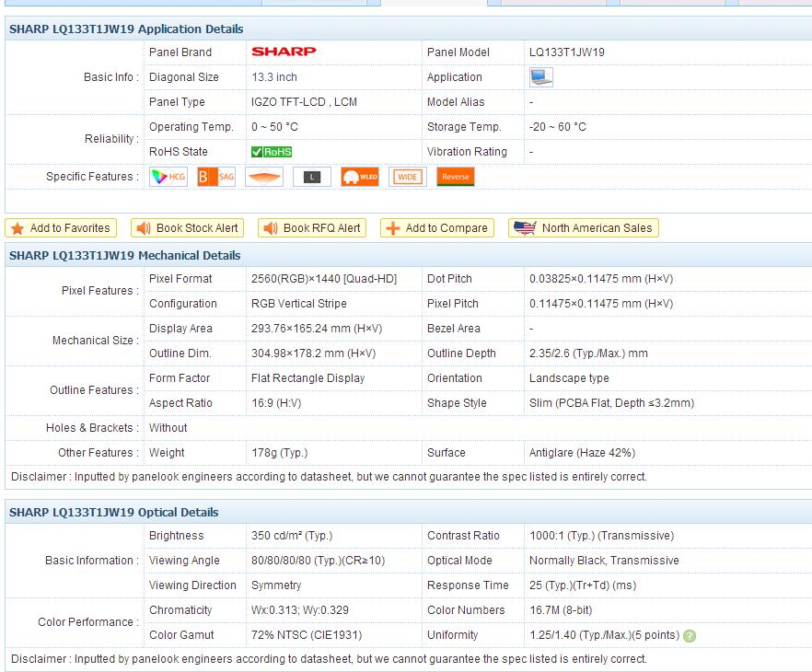Click the HCG high color gamut feature icon

[x=168, y=177]
